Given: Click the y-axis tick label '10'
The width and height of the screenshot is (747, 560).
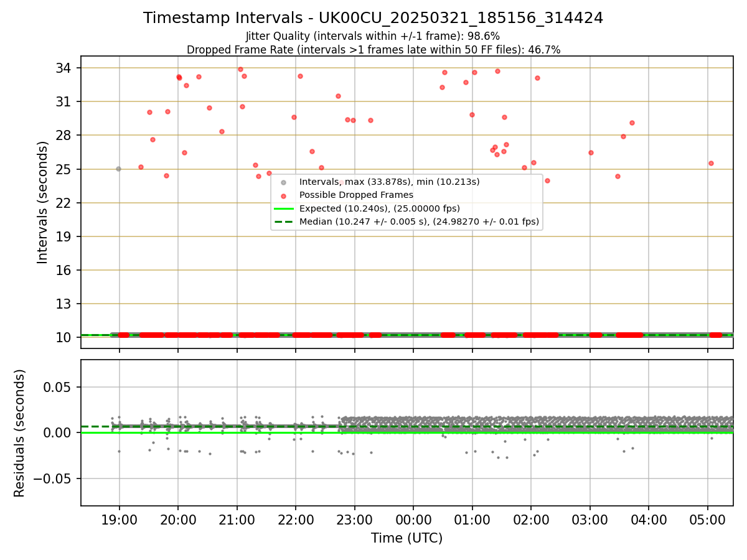Looking at the screenshot, I should [x=63, y=337].
